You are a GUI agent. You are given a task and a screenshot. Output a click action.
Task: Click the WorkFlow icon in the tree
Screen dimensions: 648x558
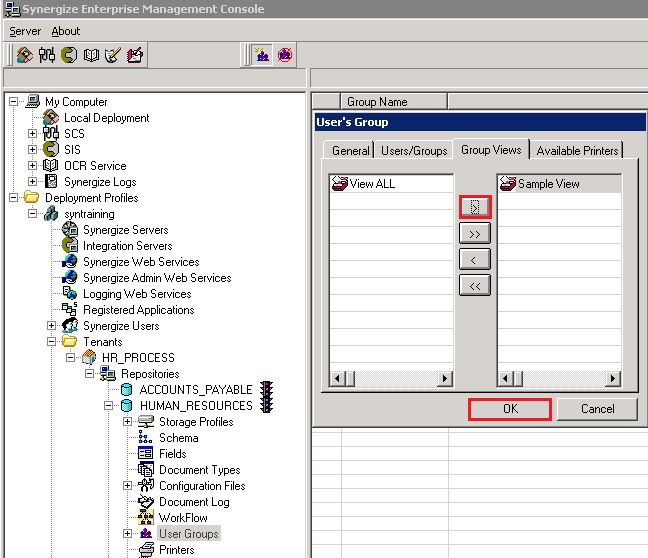click(x=145, y=517)
